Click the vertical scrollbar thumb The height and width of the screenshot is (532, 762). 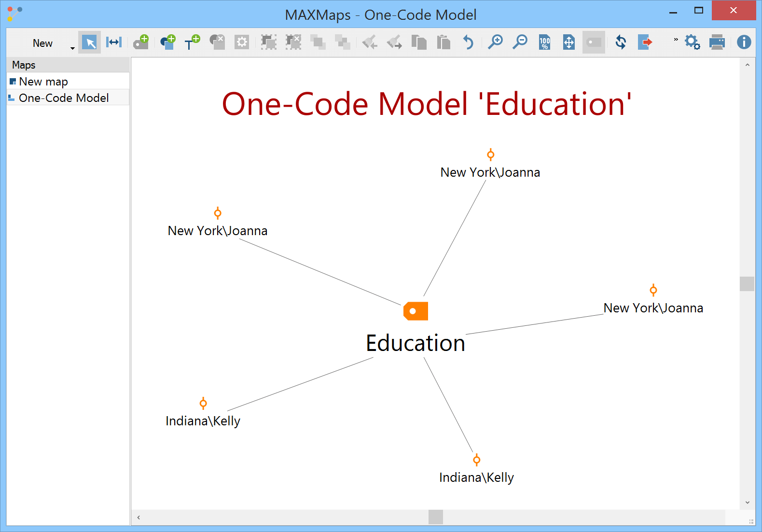[x=747, y=284]
